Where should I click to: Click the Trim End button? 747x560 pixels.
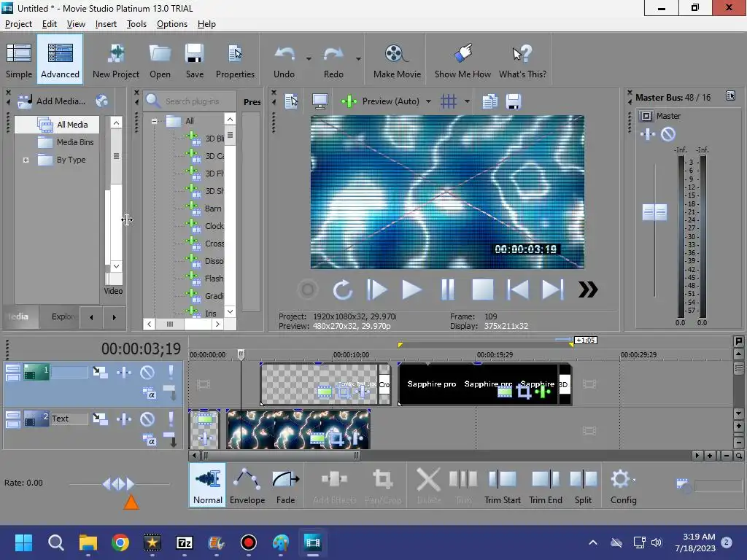[546, 486]
